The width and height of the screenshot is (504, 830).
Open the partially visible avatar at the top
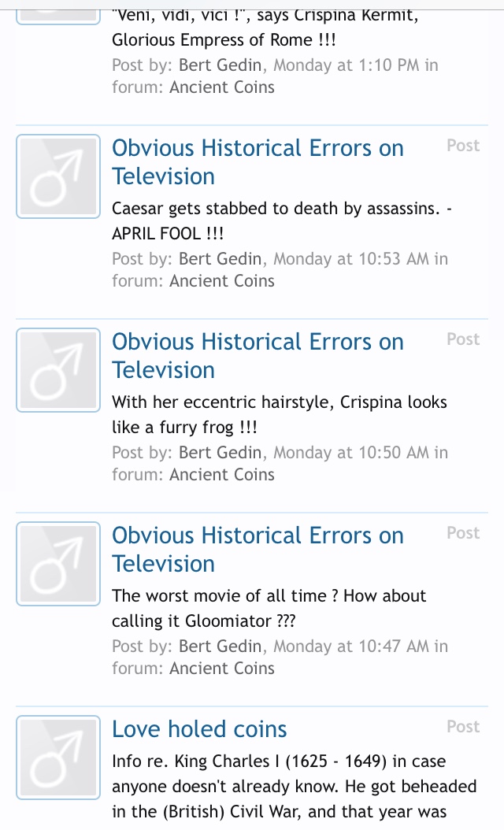[58, 11]
